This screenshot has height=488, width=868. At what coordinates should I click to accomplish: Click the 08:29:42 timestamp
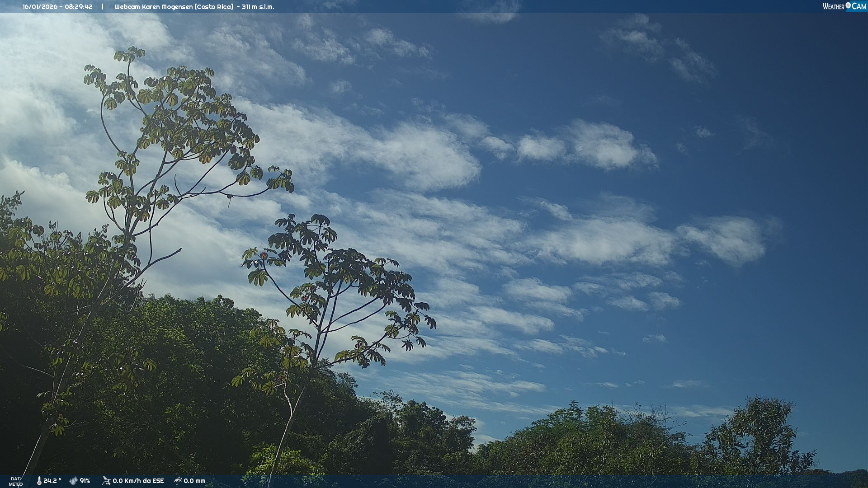click(79, 7)
